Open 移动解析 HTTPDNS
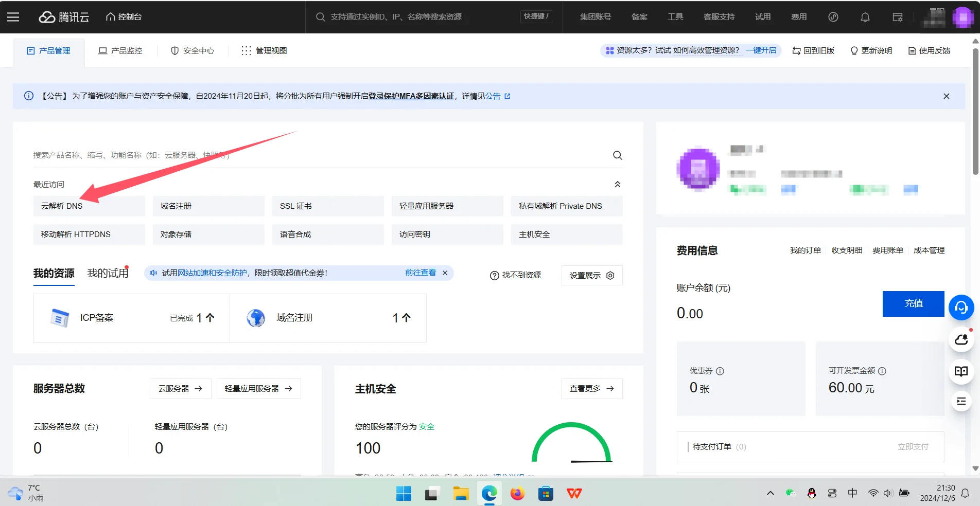Viewport: 980px width, 506px height. tap(89, 234)
